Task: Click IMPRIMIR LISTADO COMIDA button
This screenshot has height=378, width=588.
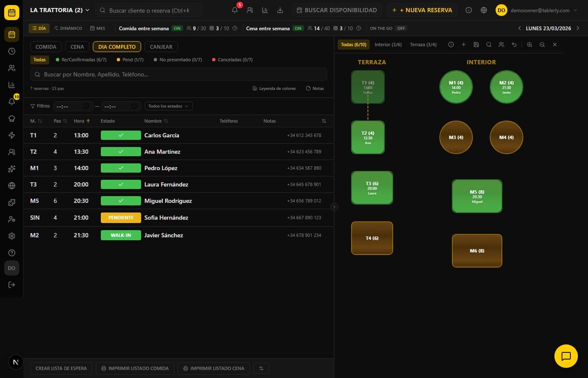Action: click(x=135, y=368)
